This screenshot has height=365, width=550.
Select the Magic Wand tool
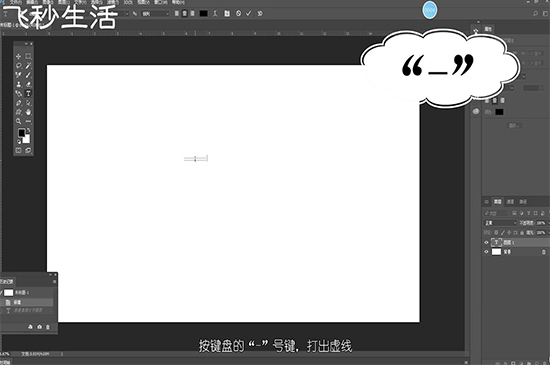(28, 66)
